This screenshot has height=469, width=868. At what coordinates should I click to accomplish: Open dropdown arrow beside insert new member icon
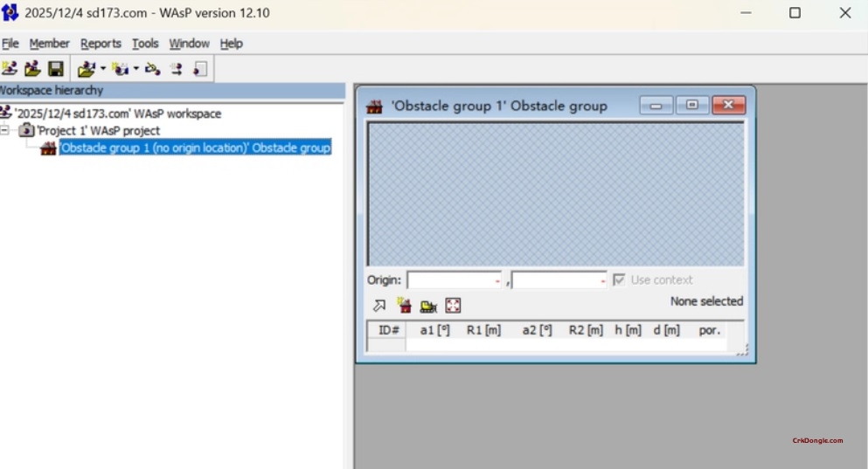pyautogui.click(x=136, y=69)
